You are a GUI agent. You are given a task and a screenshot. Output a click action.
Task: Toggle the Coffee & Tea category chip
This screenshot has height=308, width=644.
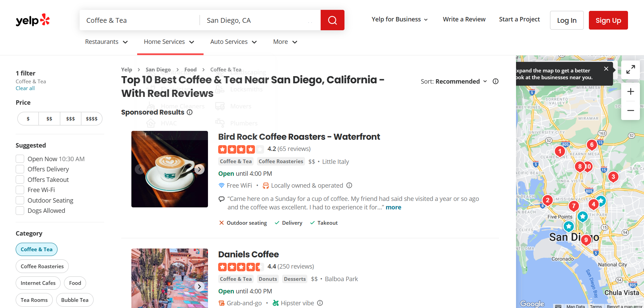(36, 249)
